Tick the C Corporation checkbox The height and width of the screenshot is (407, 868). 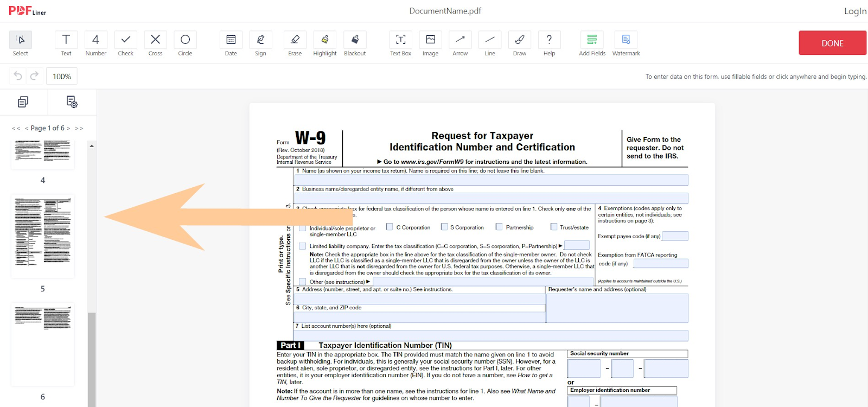390,227
